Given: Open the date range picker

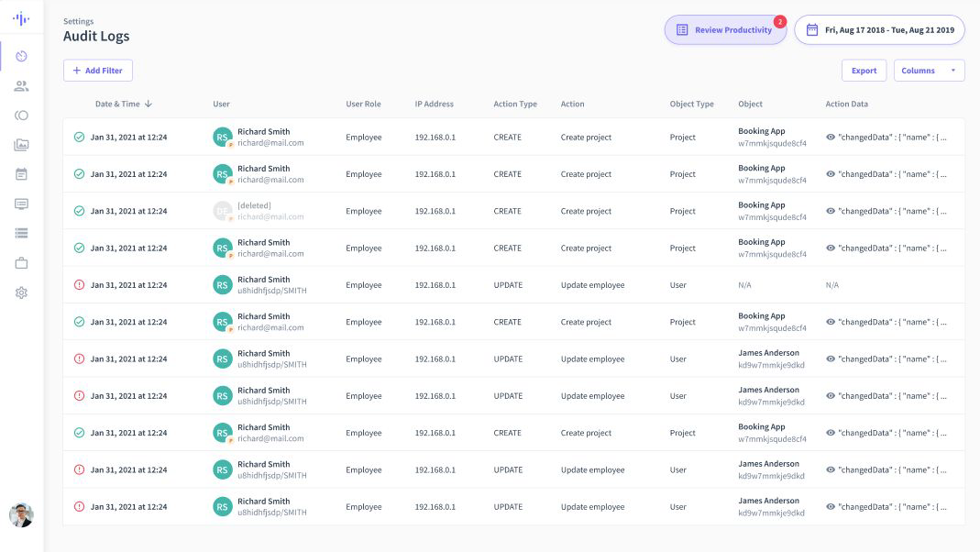Looking at the screenshot, I should [x=879, y=30].
